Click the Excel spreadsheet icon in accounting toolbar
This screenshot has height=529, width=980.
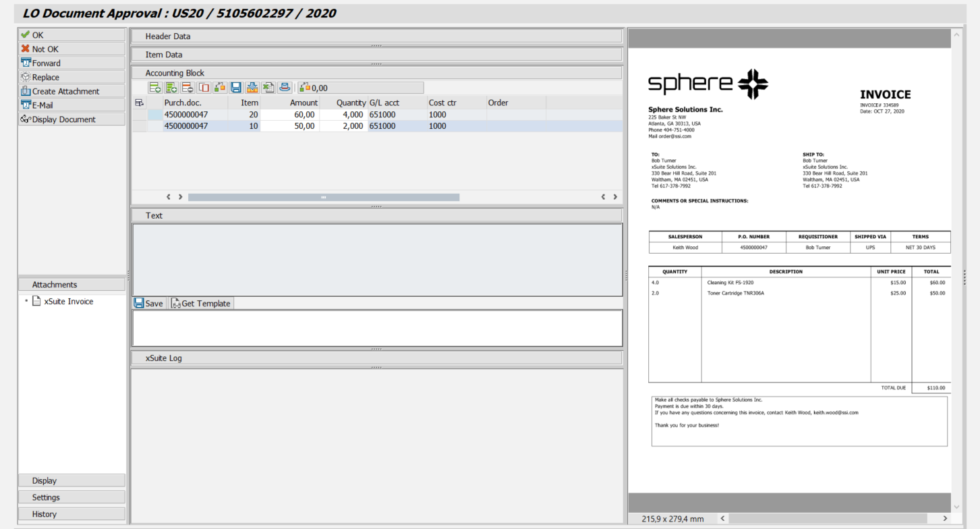tap(268, 88)
